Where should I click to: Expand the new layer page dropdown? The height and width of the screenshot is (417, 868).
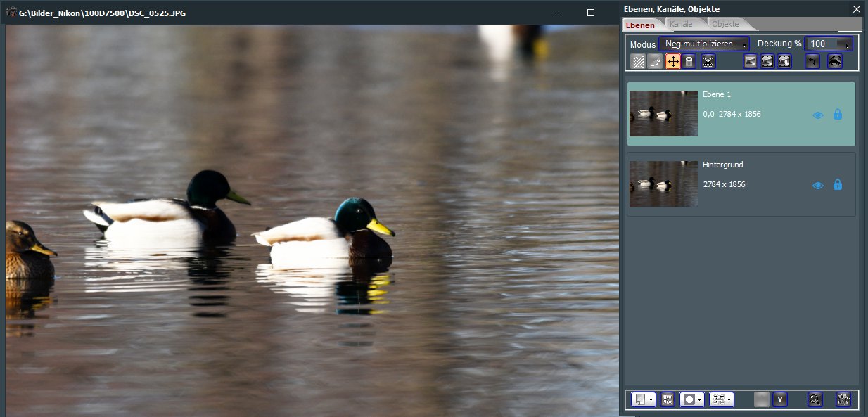pos(651,399)
